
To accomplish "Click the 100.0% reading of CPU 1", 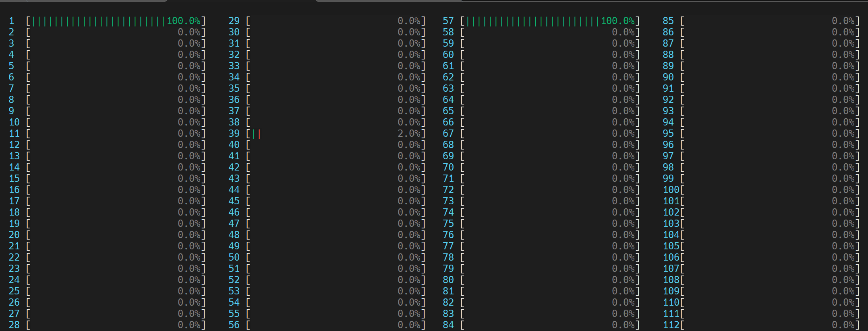I will pyautogui.click(x=183, y=21).
